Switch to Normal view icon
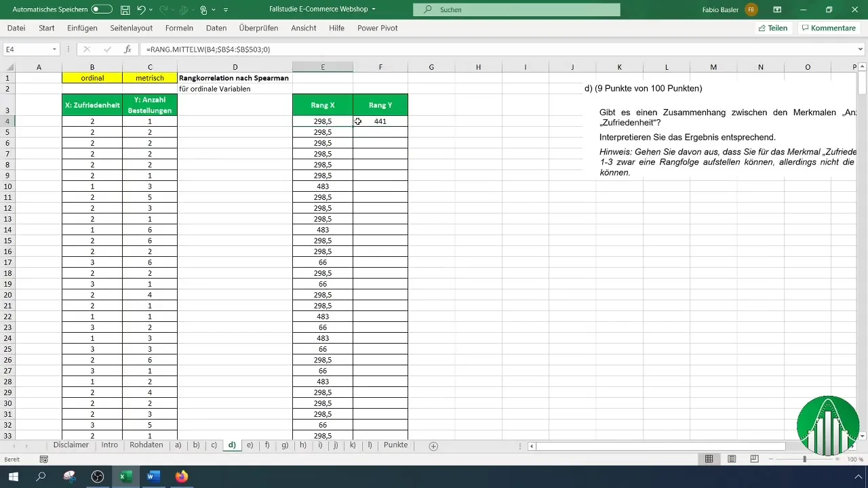This screenshot has height=488, width=868. [x=709, y=459]
